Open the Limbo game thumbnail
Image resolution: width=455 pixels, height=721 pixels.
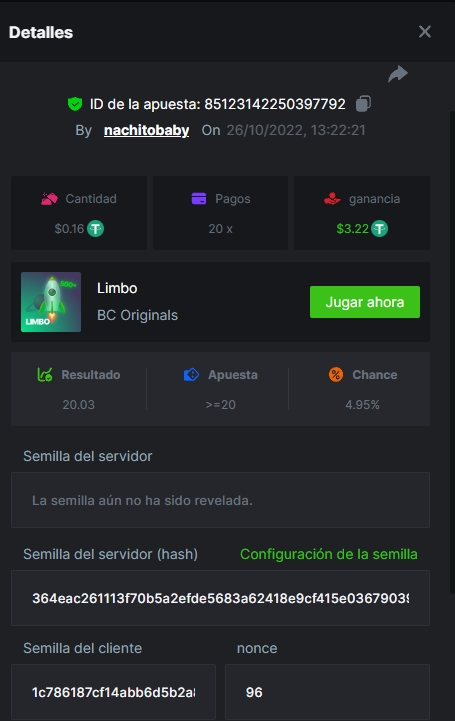[x=51, y=302]
